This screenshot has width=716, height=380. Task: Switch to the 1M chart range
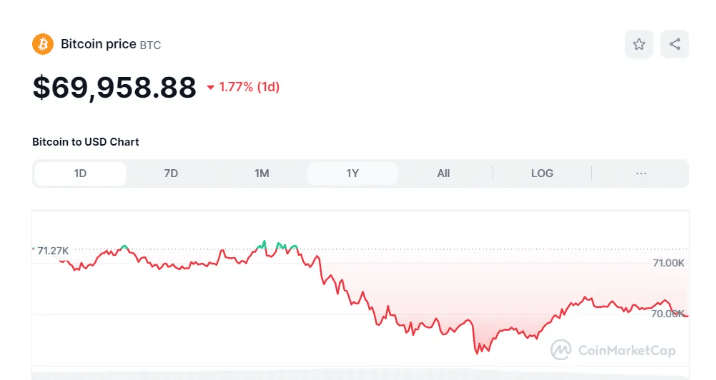(x=262, y=174)
